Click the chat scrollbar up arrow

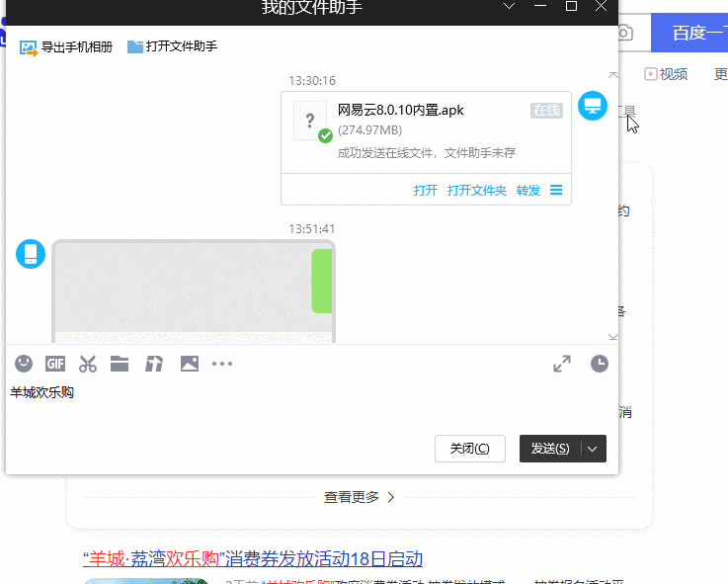point(613,75)
